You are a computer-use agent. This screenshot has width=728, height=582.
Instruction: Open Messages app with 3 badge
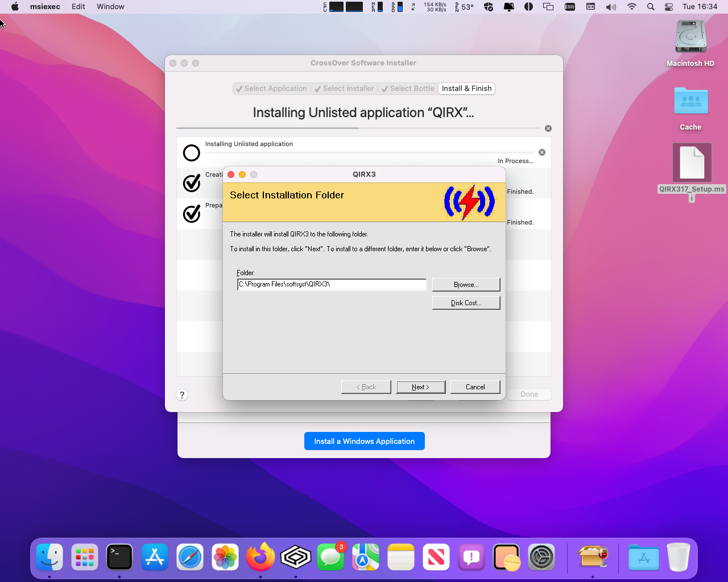click(330, 557)
